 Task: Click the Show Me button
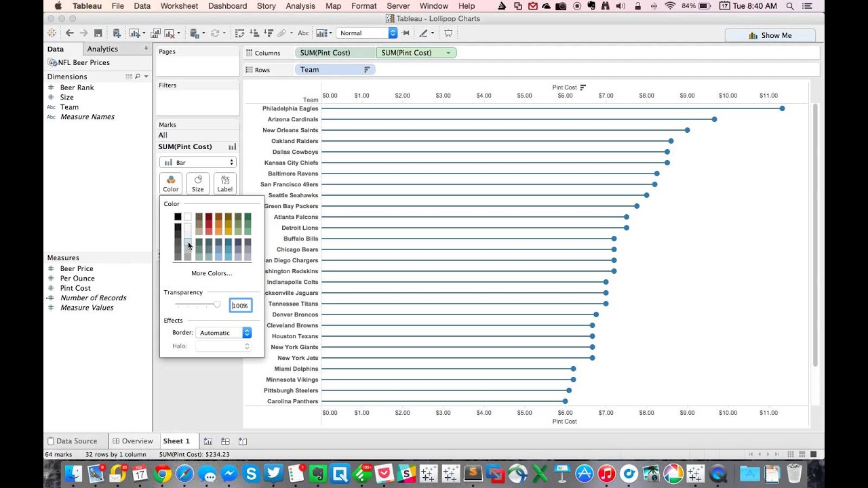coord(770,35)
